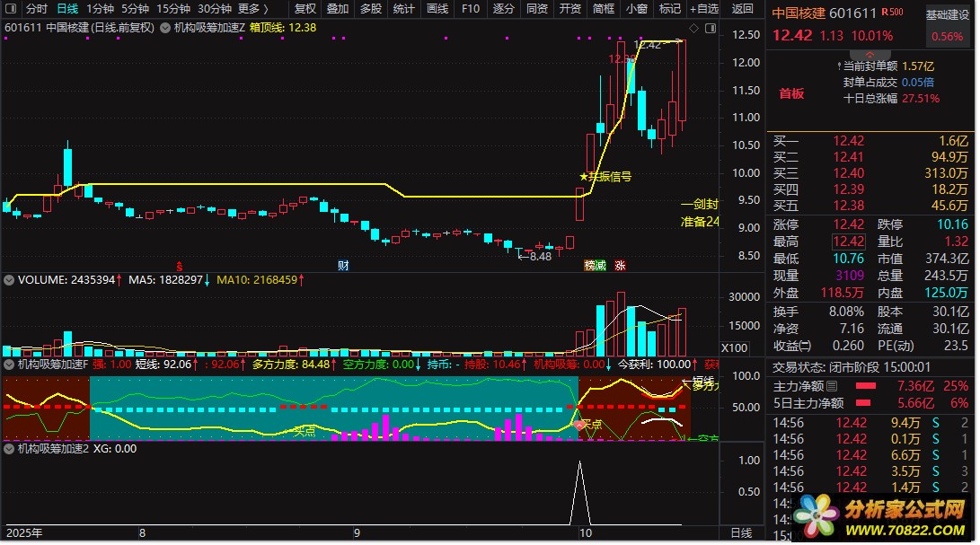Switch to 5分钟 period

[x=135, y=9]
